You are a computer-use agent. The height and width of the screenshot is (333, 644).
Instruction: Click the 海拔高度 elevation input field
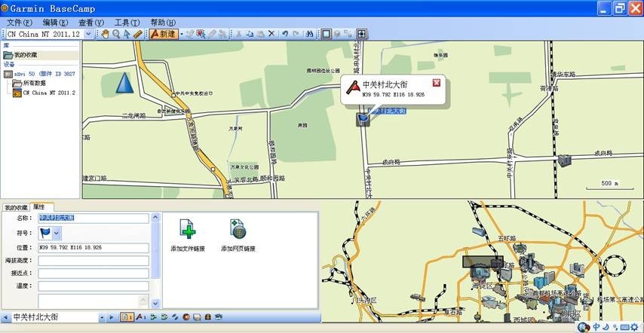pos(94,261)
